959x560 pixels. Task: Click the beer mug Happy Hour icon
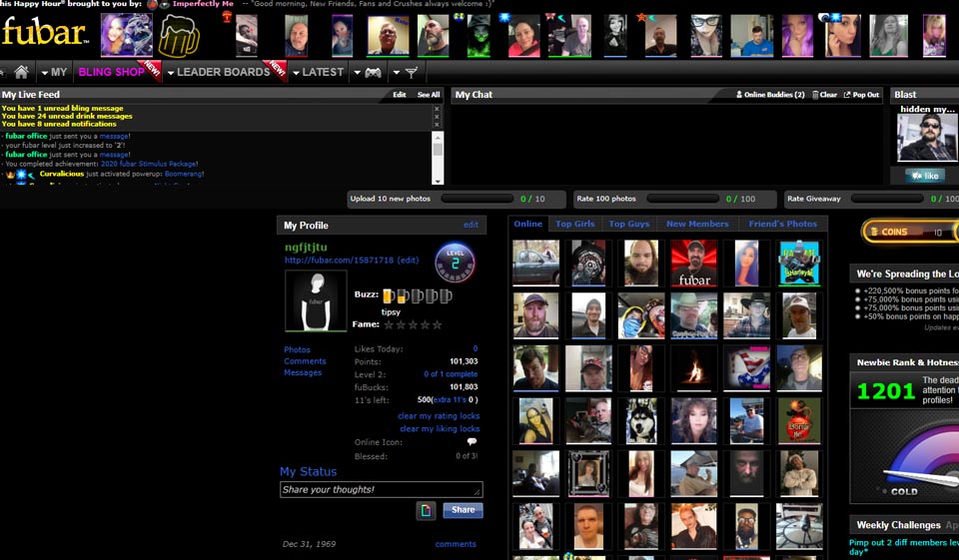point(179,36)
